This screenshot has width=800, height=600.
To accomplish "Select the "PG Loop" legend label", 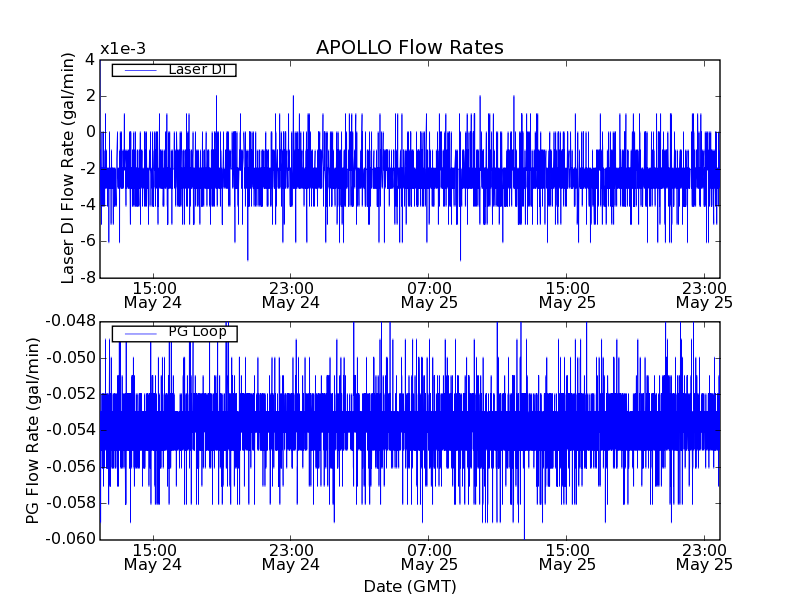I will [x=197, y=332].
